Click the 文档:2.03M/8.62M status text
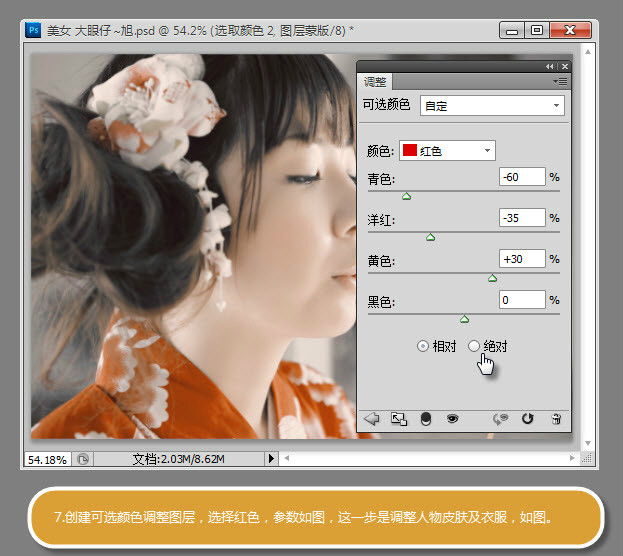 [178, 459]
